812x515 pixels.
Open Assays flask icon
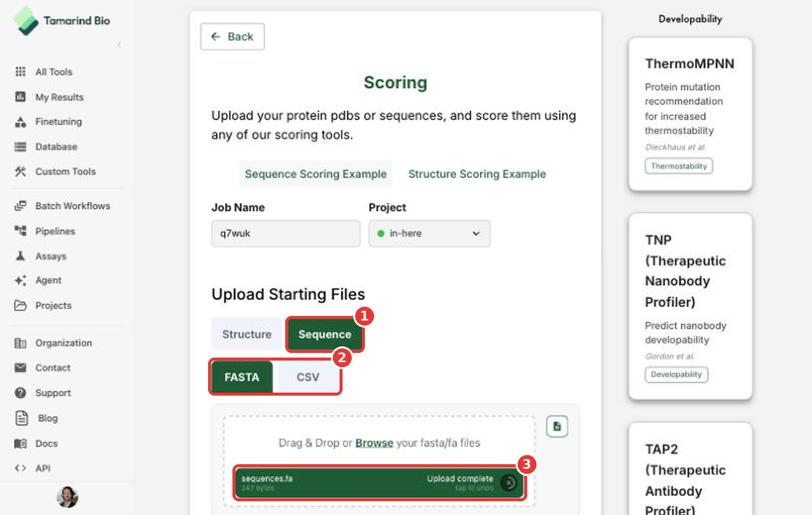(20, 256)
